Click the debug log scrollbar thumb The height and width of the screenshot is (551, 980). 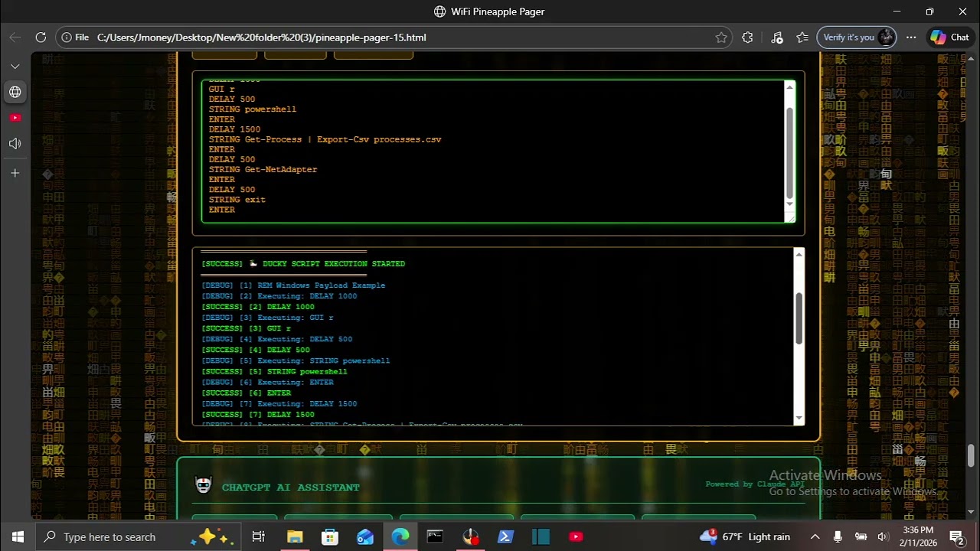point(799,318)
